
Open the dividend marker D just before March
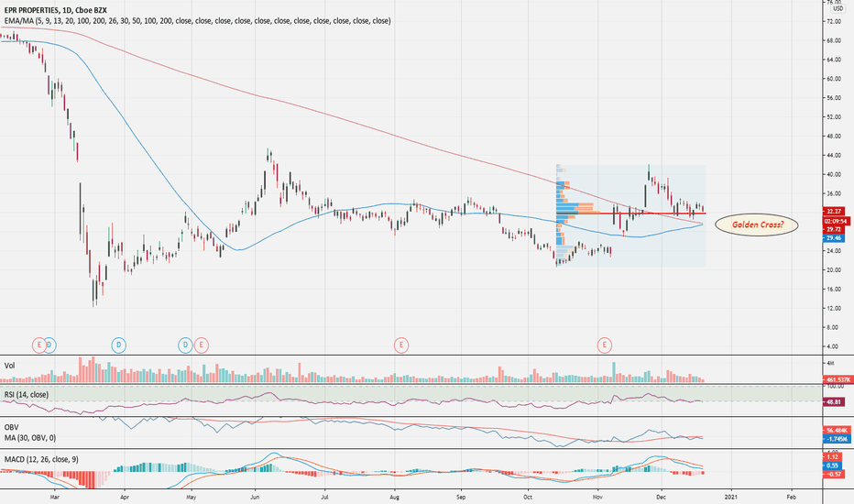pos(50,345)
